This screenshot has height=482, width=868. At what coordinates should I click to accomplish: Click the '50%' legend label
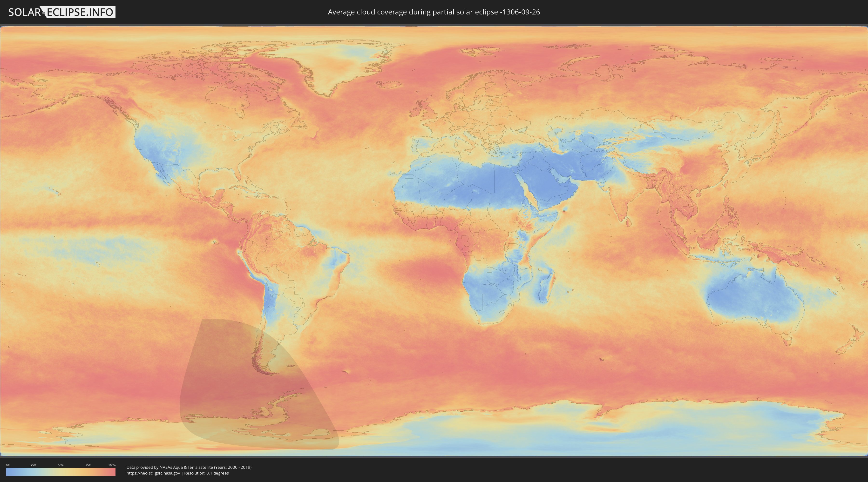click(61, 465)
